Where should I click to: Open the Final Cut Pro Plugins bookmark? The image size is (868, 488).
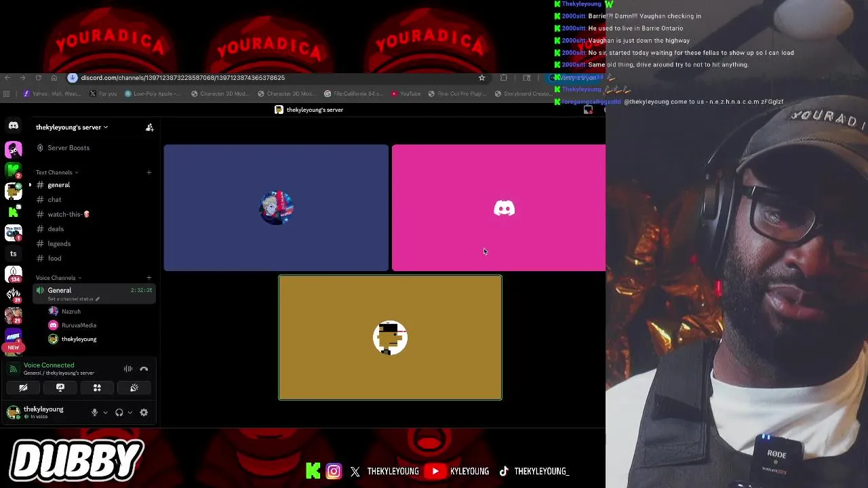pyautogui.click(x=458, y=94)
